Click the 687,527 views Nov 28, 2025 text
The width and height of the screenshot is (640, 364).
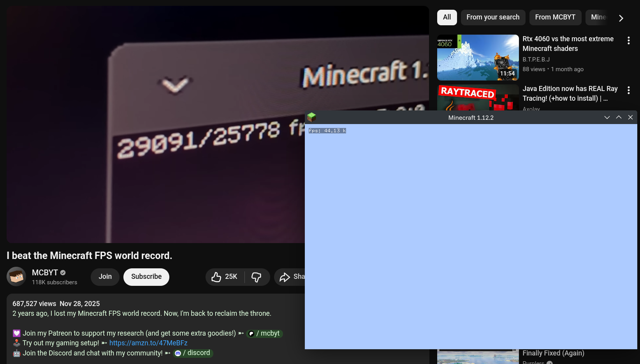click(x=56, y=304)
